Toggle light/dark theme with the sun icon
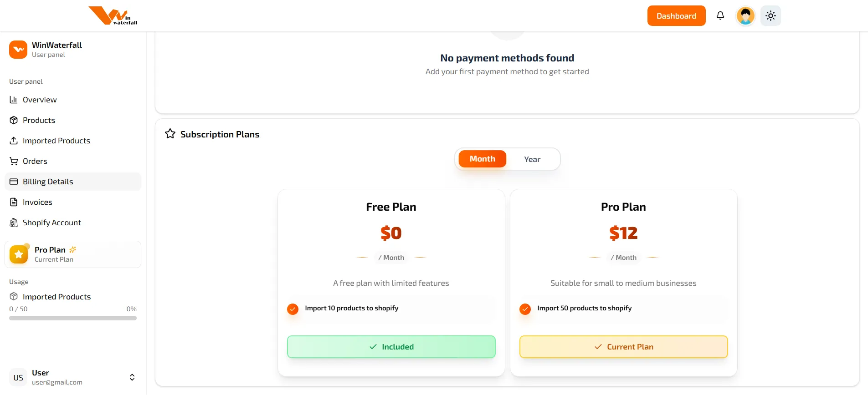The height and width of the screenshot is (395, 868). click(x=770, y=15)
